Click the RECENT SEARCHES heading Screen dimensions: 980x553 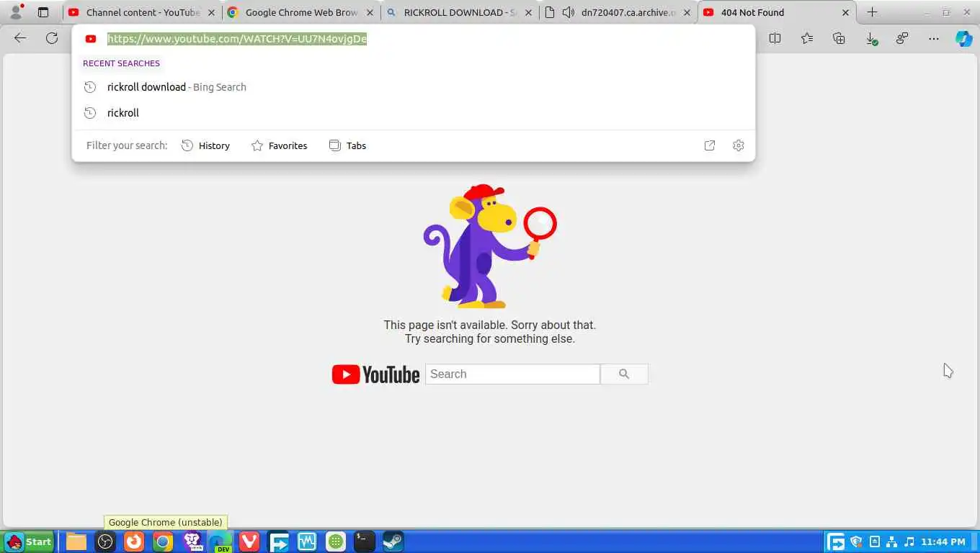coord(121,63)
